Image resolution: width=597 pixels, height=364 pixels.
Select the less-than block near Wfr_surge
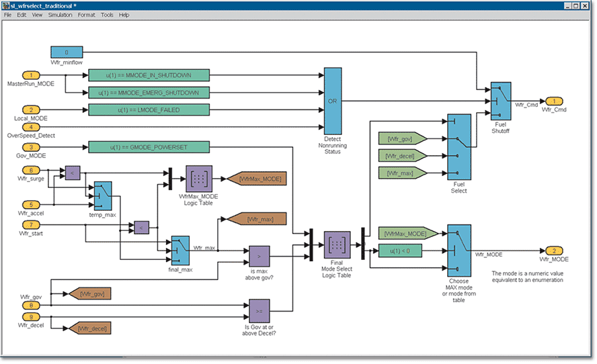[x=73, y=173]
